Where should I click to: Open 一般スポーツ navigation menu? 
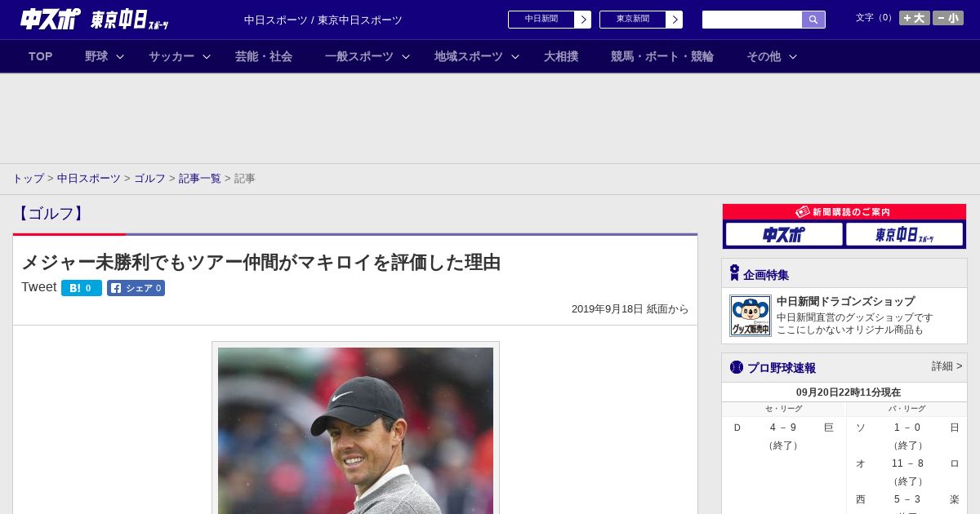pos(359,56)
